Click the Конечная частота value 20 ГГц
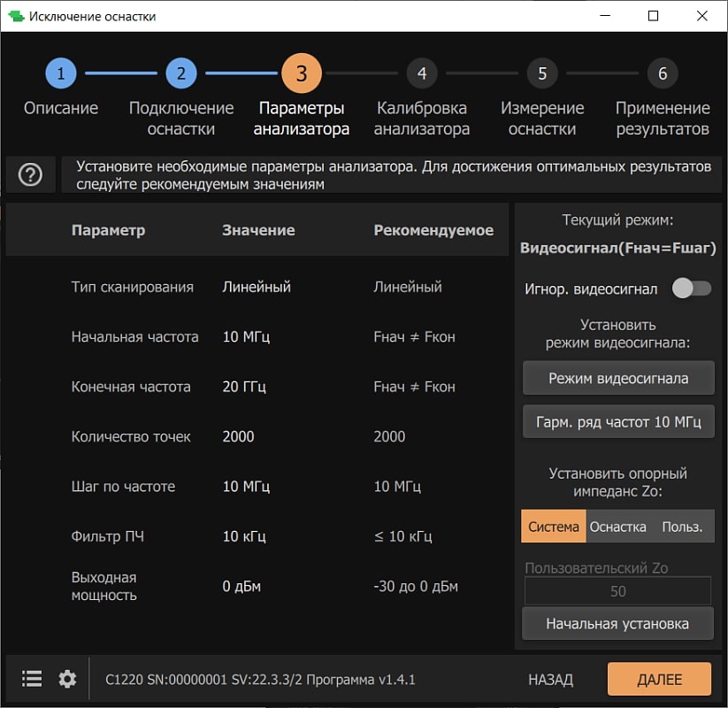Viewport: 728px width, 708px height. 244,387
